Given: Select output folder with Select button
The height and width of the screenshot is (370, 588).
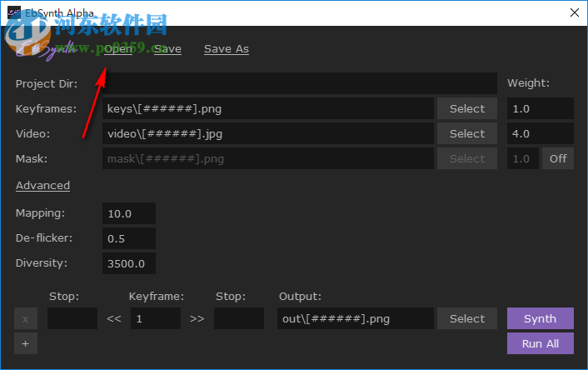Looking at the screenshot, I should pos(467,318).
